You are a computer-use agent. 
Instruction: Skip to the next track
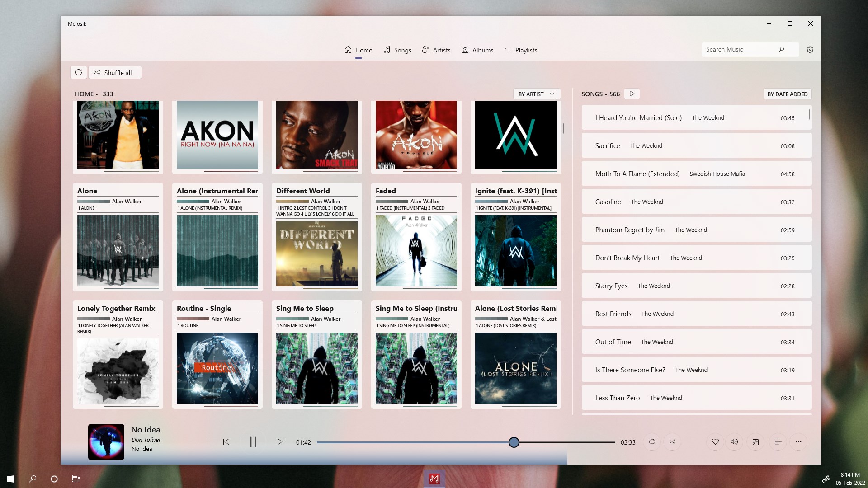pos(280,442)
